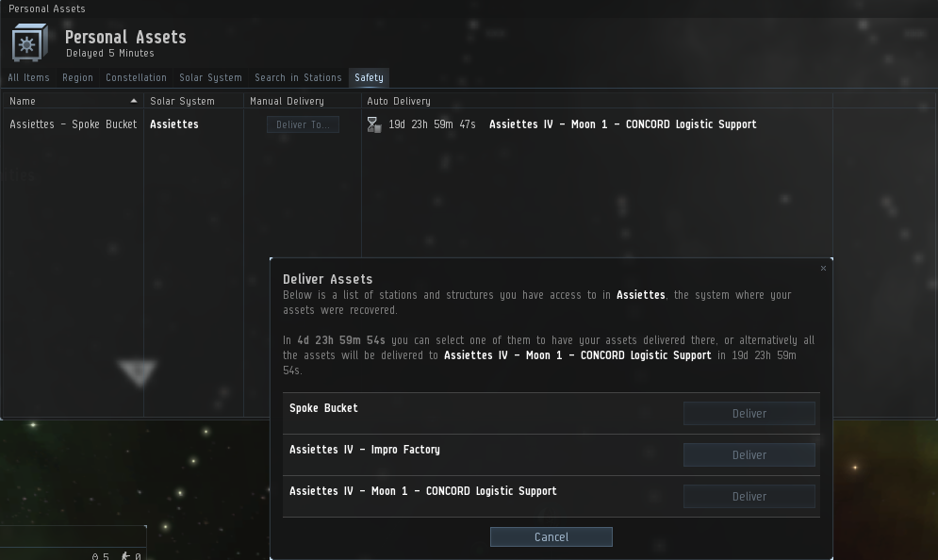Deliver to Moon 1 CONCORD Logistic Support
The image size is (938, 560).
(749, 496)
